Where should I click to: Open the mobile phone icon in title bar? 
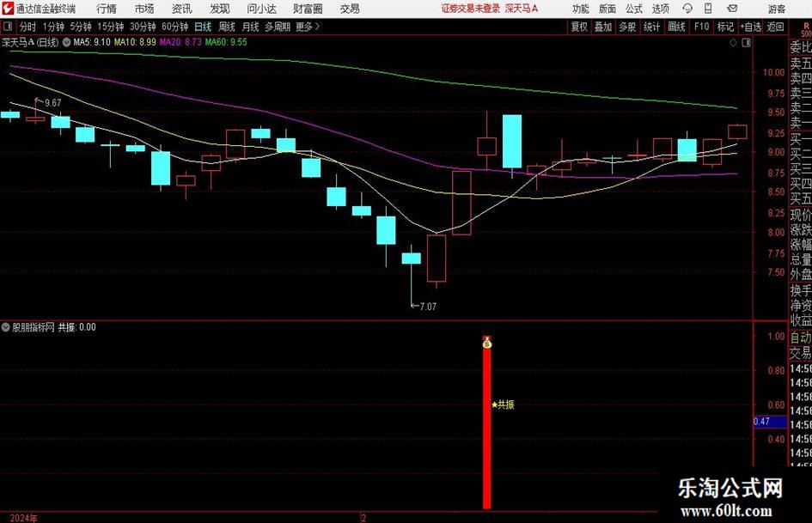pos(708,9)
